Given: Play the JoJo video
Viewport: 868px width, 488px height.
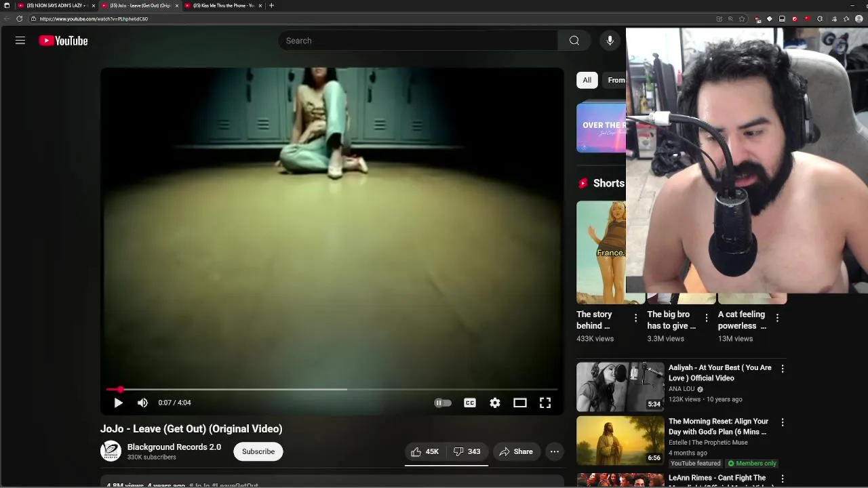Looking at the screenshot, I should [x=118, y=403].
